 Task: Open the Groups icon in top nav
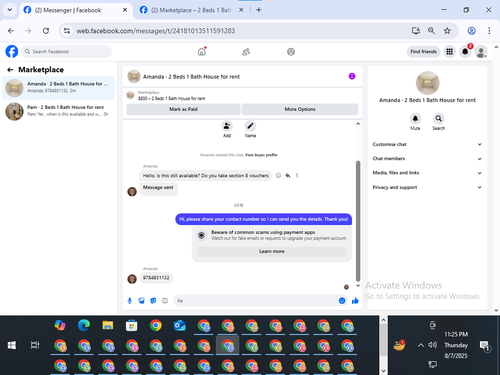tap(291, 52)
